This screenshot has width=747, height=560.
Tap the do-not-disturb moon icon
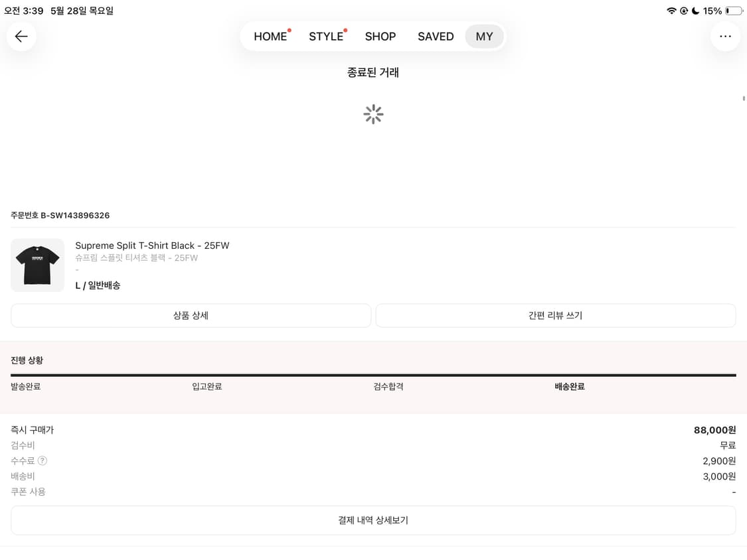696,11
